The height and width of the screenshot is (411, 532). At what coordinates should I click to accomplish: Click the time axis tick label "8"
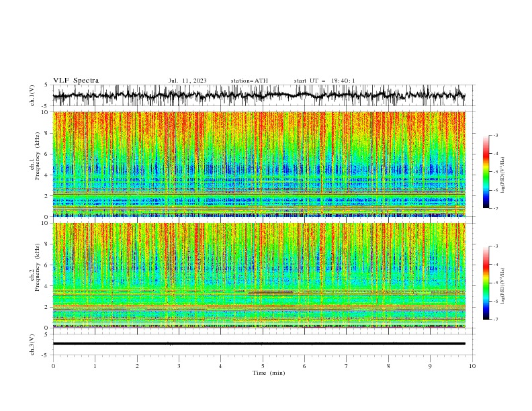388,366
